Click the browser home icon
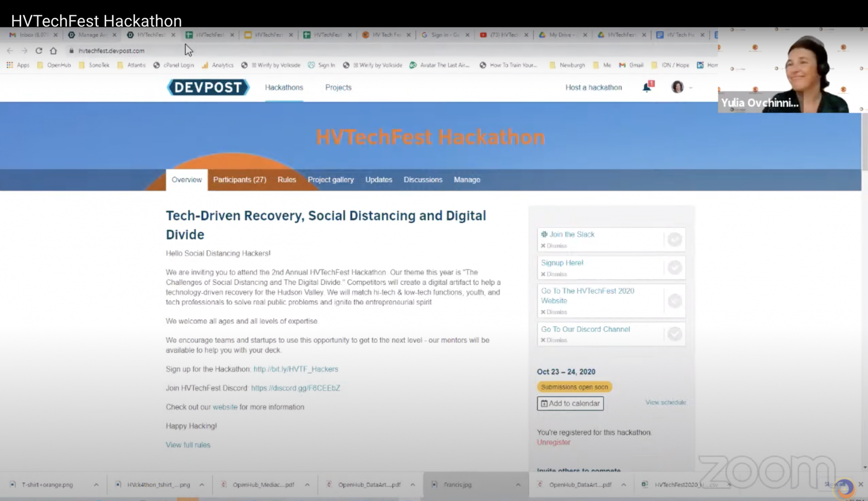 54,51
